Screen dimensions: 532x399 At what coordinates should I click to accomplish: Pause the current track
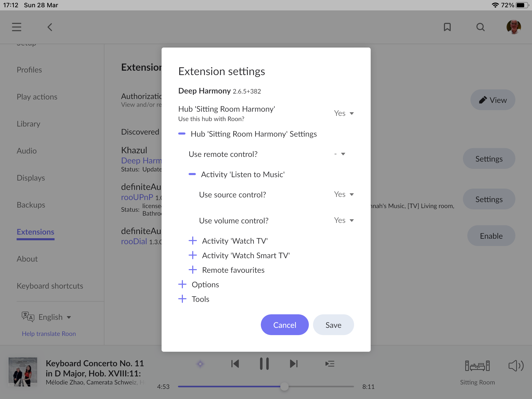[265, 364]
